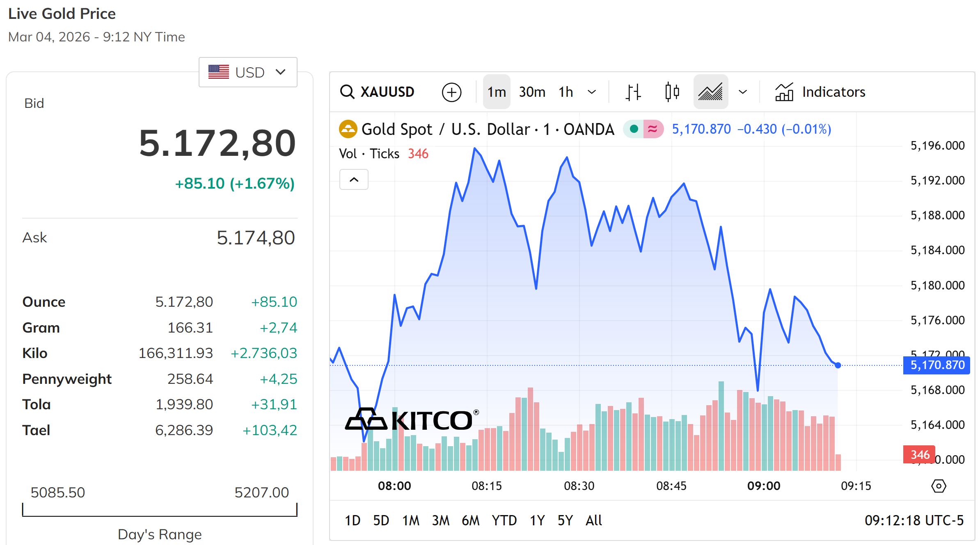Click the plus icon to compare symbols

[451, 91]
